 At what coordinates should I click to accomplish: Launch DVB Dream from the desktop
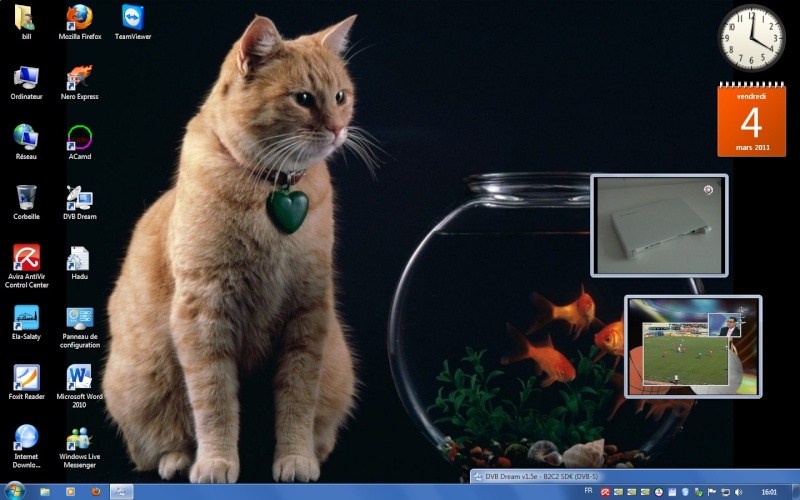pos(80,202)
